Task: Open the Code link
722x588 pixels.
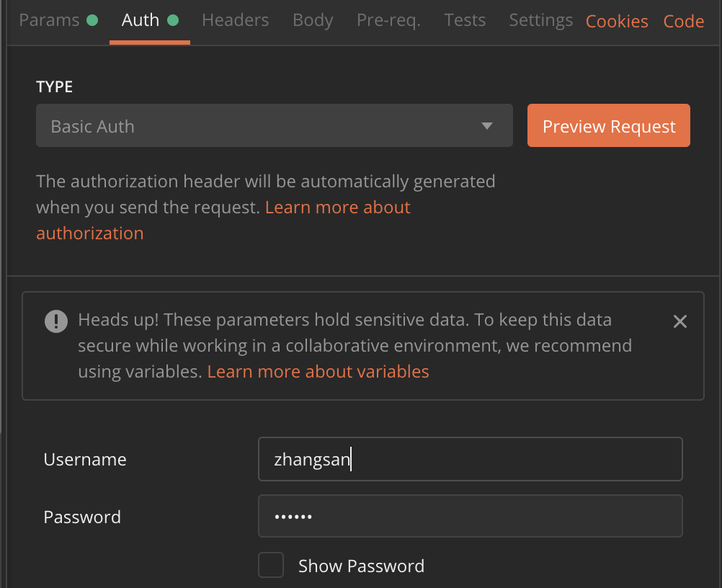Action: coord(683,22)
